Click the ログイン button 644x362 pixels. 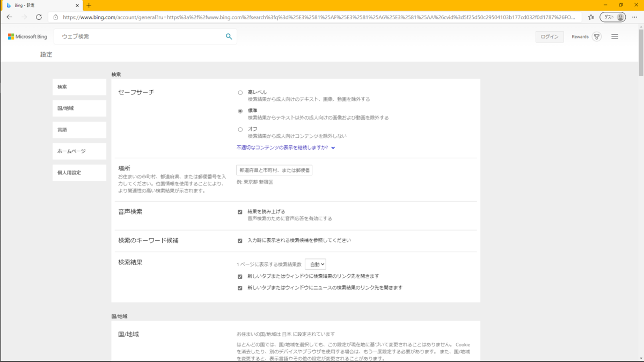[x=549, y=36]
